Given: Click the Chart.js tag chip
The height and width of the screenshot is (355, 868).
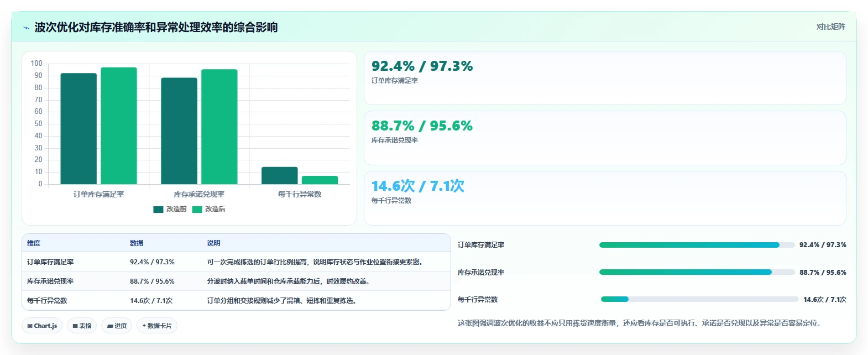Looking at the screenshot, I should pos(42,326).
